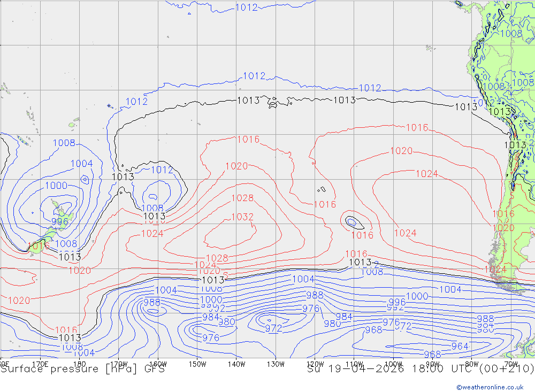The image size is (535, 392).
Task: Click the black 1013 label between two 1012 labels
Action: point(344,100)
